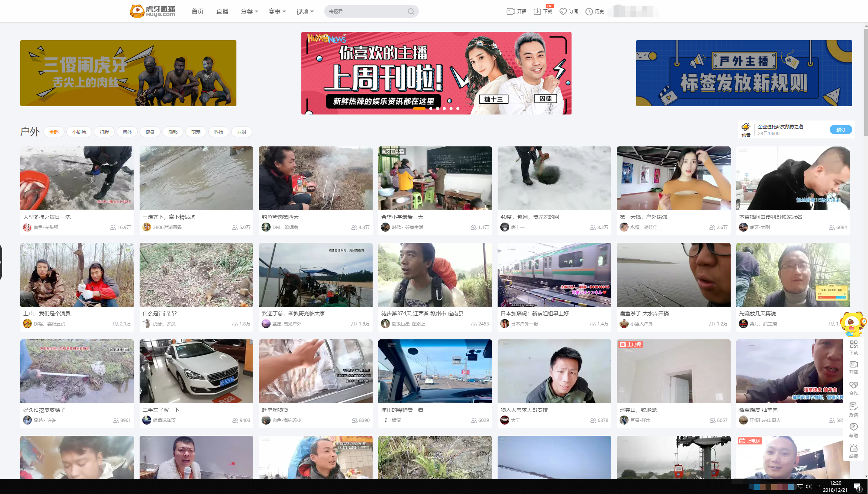The height and width of the screenshot is (494, 868).
Task: Select the 萌宠 category filter
Action: pos(196,132)
